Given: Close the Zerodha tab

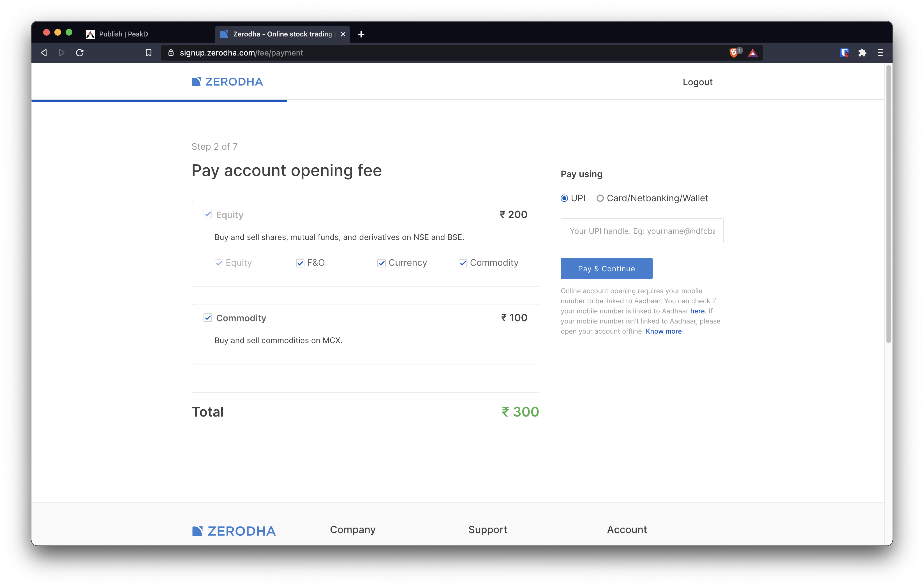Looking at the screenshot, I should (343, 34).
